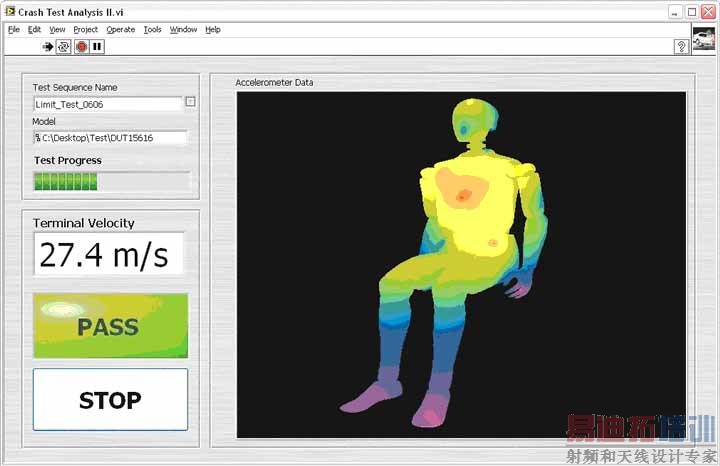This screenshot has width=720, height=466.
Task: Open the Window menu
Action: pos(183,29)
